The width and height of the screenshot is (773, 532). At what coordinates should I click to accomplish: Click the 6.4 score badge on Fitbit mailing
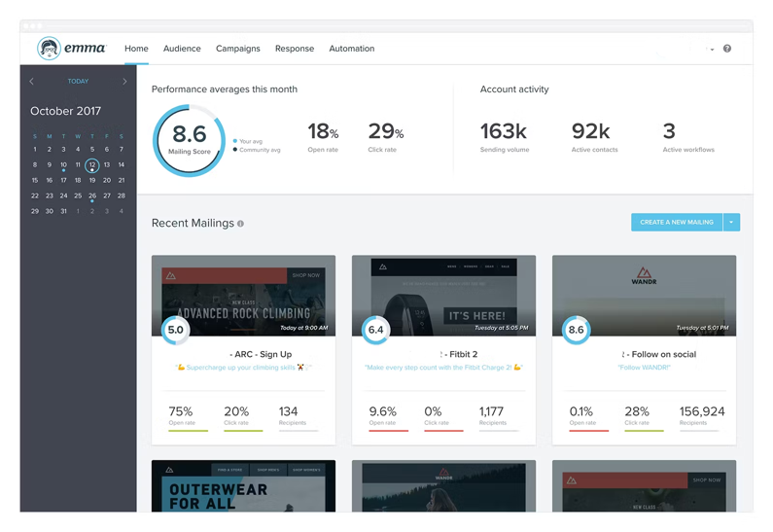coord(376,330)
